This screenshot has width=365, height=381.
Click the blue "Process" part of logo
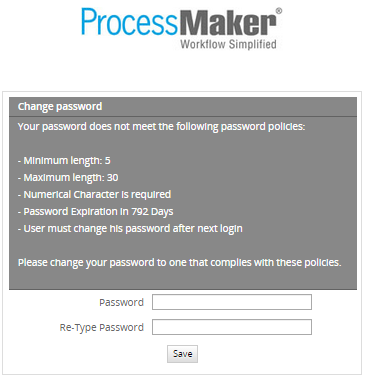pyautogui.click(x=129, y=23)
